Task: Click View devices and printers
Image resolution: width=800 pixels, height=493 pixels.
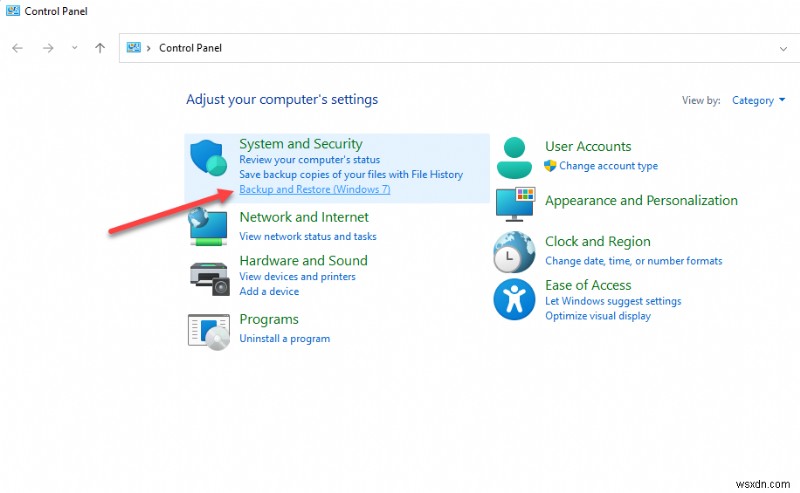Action: click(297, 277)
